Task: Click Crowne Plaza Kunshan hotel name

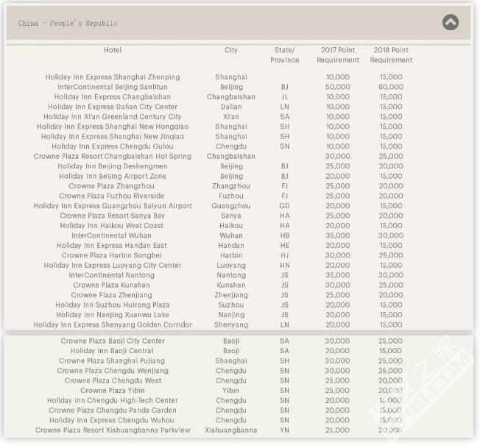Action: tap(111, 285)
